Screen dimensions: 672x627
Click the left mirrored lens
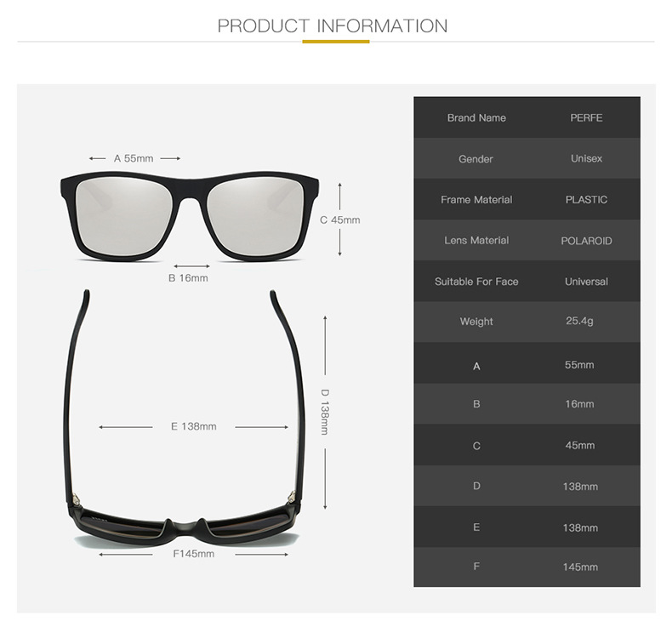[x=124, y=216]
